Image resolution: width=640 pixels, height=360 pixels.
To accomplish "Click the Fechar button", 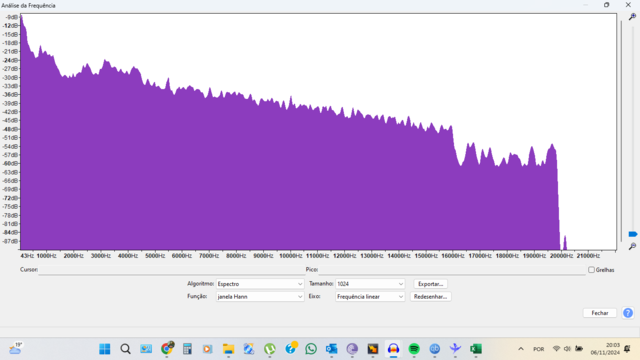I will (600, 313).
